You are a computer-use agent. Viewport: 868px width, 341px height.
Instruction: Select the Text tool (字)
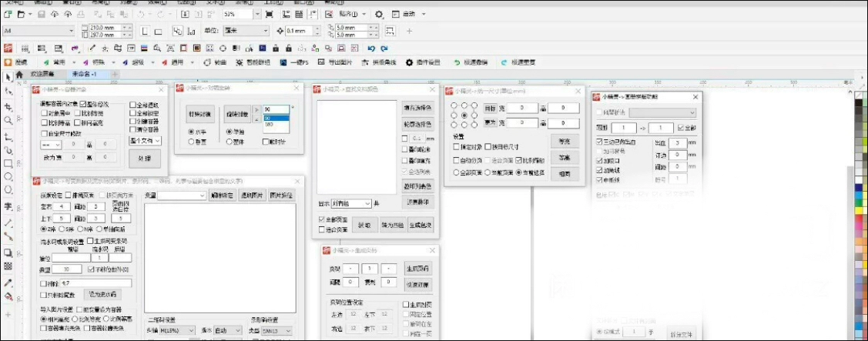[x=8, y=206]
